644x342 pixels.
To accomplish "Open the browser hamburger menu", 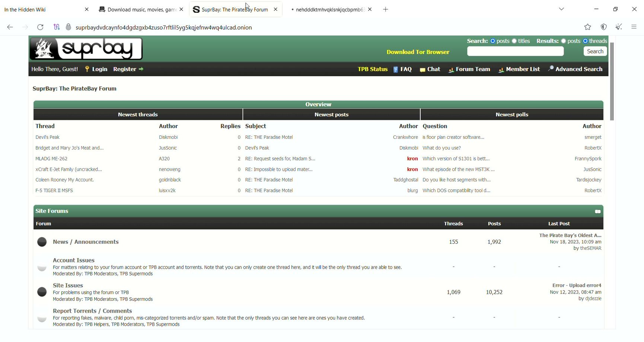I will (634, 27).
